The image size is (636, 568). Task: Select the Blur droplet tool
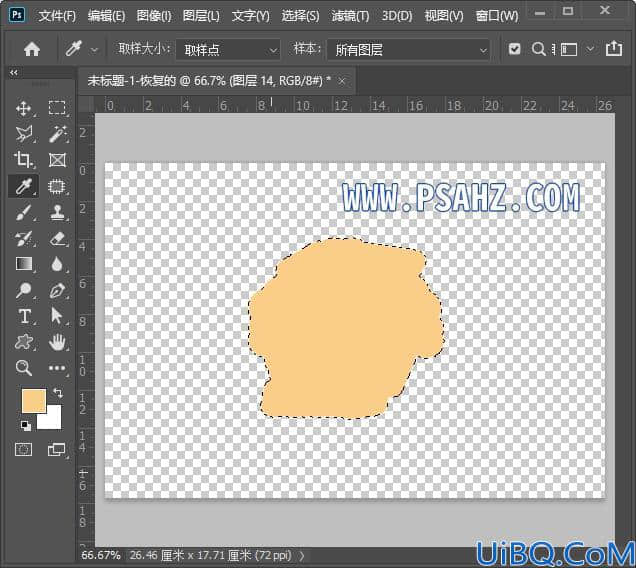(x=57, y=264)
